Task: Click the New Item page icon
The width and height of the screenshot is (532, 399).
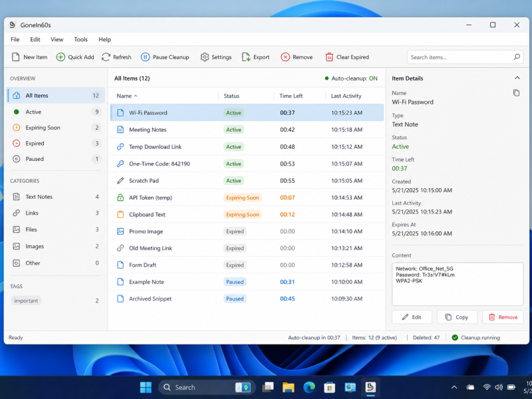Action: coord(15,57)
